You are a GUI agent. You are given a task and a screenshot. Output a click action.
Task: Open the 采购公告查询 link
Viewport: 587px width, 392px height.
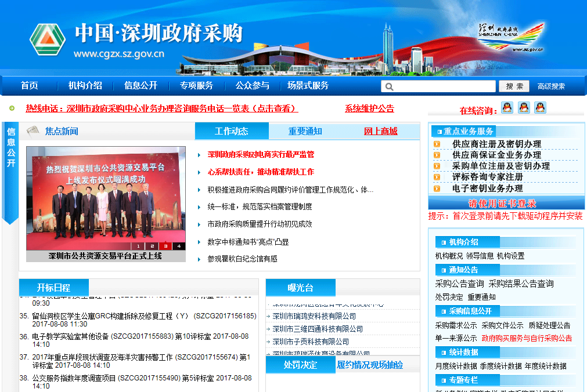tap(459, 284)
